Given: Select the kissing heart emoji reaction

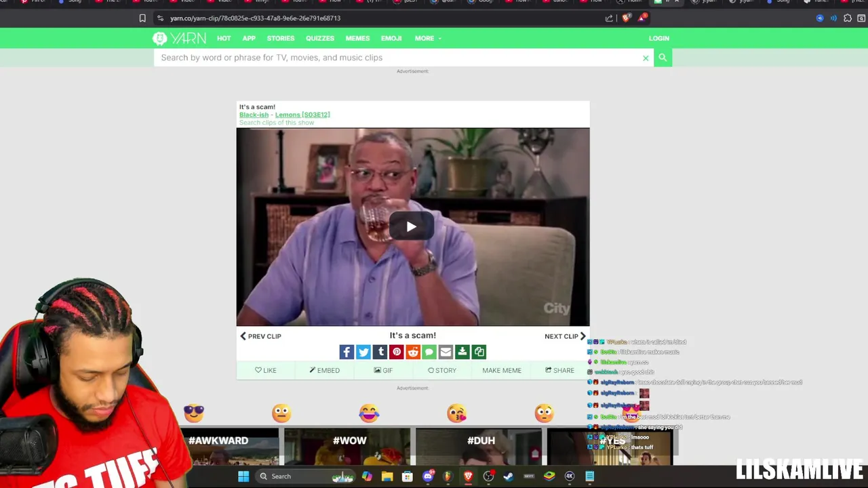Looking at the screenshot, I should [456, 413].
